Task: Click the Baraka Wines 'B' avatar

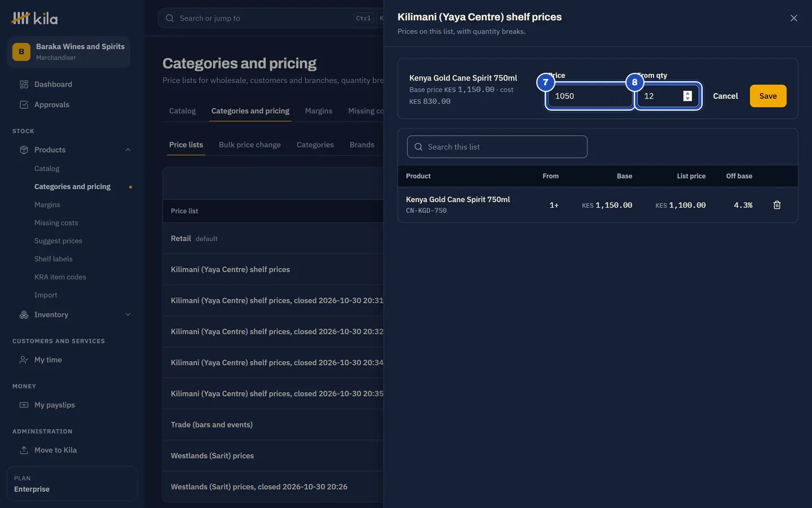Action: [x=21, y=52]
